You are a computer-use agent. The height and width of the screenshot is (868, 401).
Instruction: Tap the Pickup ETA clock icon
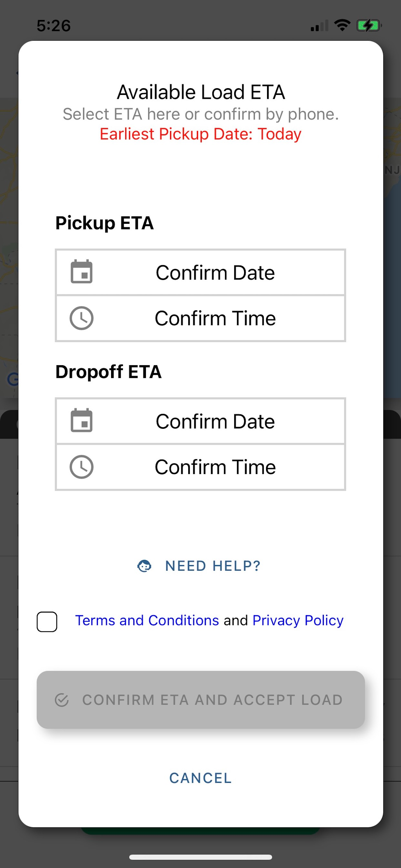82,318
